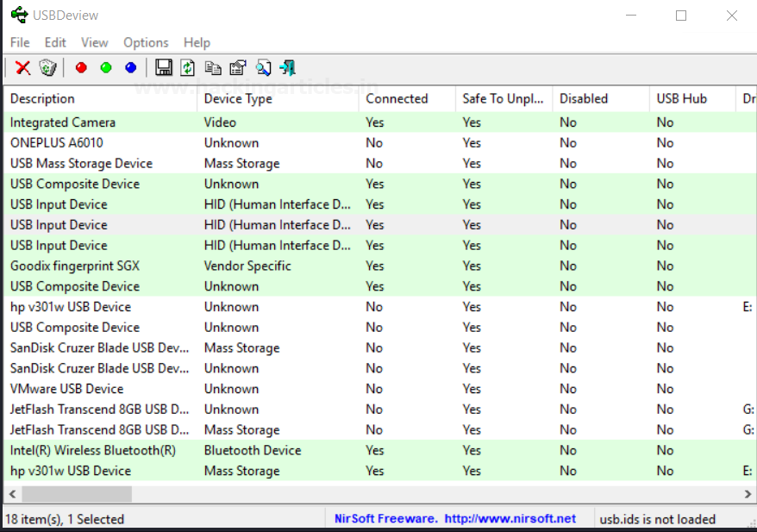Screen dimensions: 757x532
Task: Select JetFlash Transcend row with Unknown type
Action: pos(380,410)
